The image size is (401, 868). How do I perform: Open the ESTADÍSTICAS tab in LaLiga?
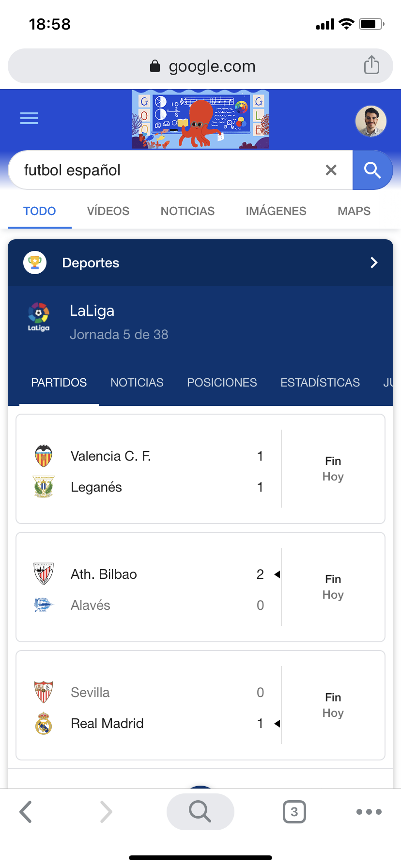coord(320,383)
